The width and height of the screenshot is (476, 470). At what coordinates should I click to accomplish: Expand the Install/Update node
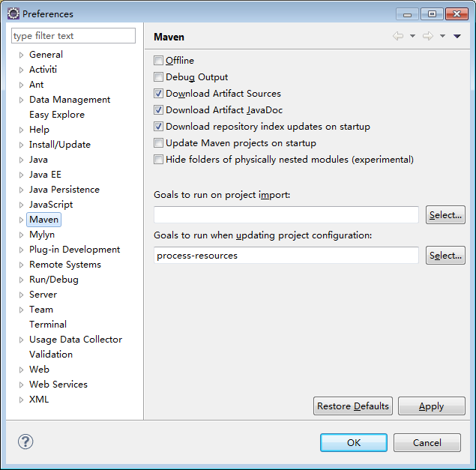21,145
